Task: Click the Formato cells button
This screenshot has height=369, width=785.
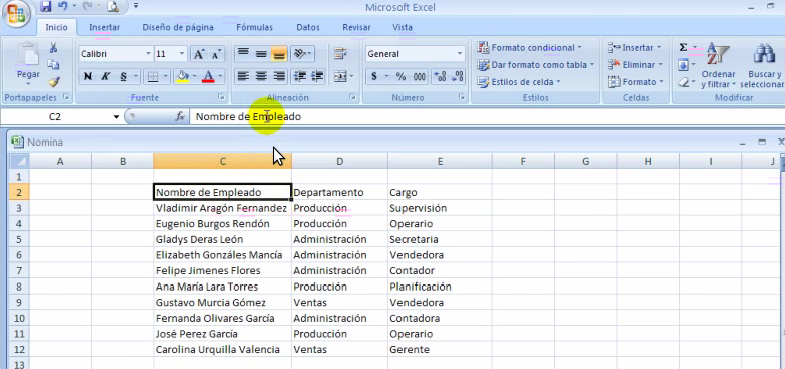Action: [x=636, y=82]
